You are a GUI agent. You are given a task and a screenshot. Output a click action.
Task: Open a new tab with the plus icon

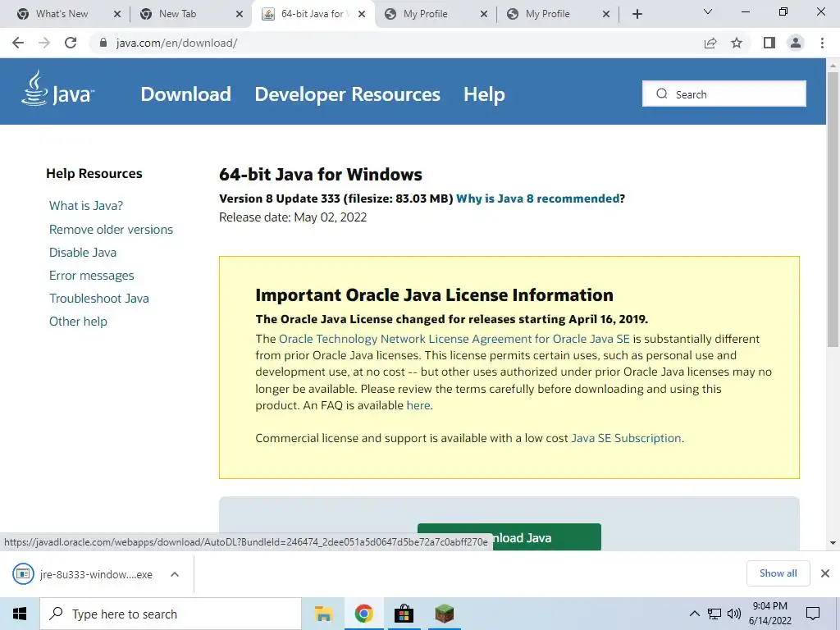pyautogui.click(x=637, y=14)
